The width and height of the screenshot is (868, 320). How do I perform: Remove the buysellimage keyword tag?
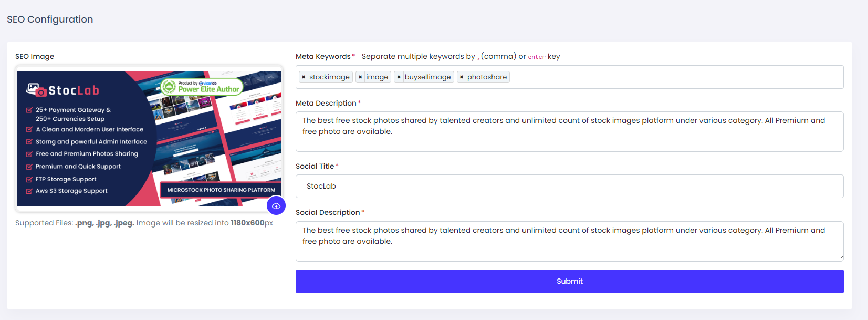(x=399, y=77)
